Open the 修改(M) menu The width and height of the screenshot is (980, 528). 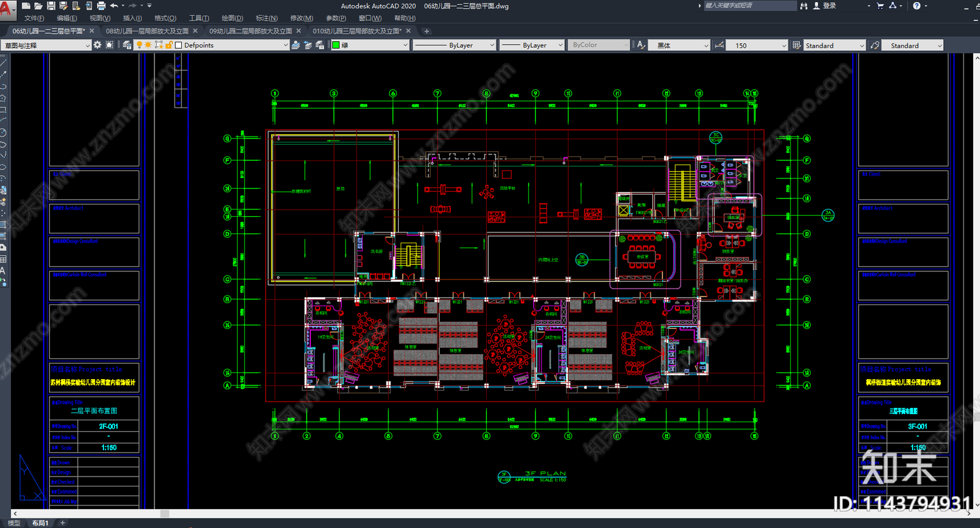pyautogui.click(x=301, y=18)
